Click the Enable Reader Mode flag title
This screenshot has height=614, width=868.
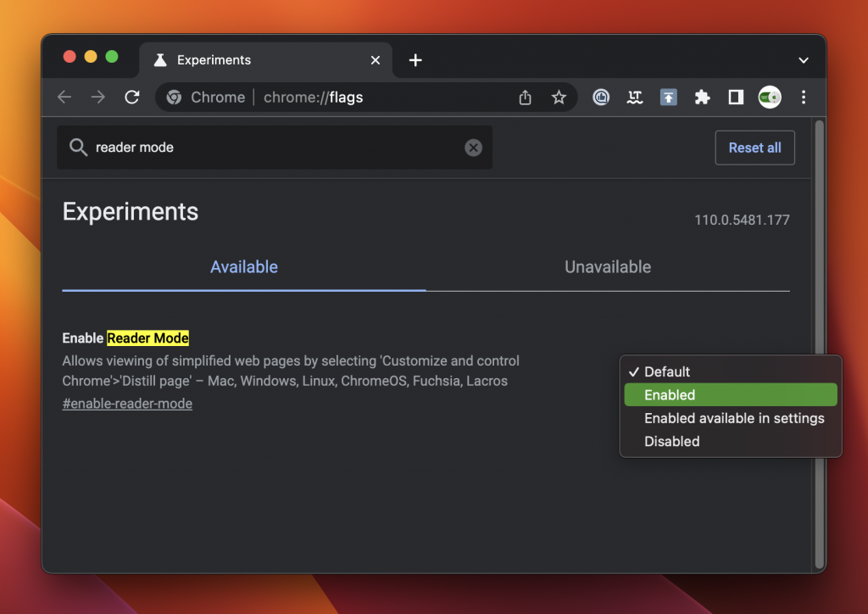click(125, 338)
